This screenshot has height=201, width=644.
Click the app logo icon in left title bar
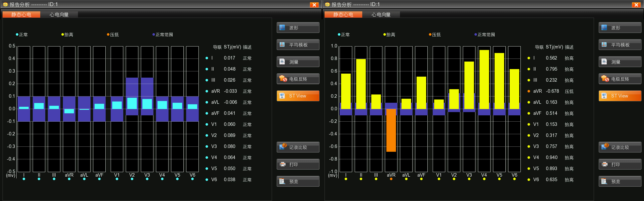(x=5, y=4)
